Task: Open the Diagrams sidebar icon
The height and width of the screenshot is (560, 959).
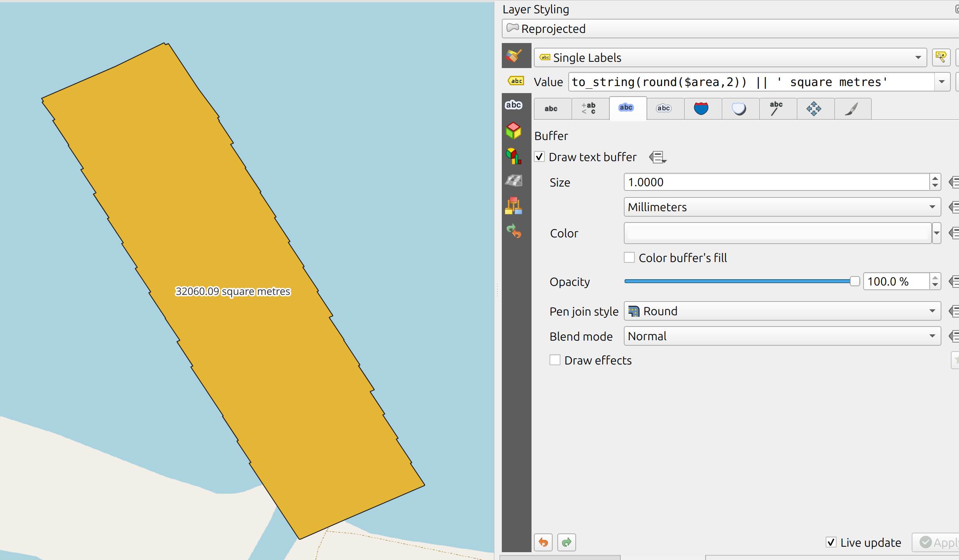Action: tap(514, 156)
